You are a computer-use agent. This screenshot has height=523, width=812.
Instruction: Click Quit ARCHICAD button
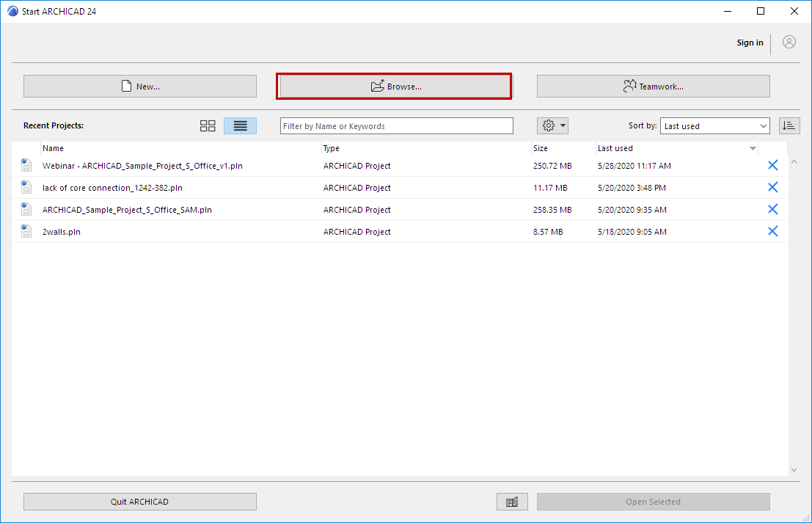pyautogui.click(x=140, y=501)
